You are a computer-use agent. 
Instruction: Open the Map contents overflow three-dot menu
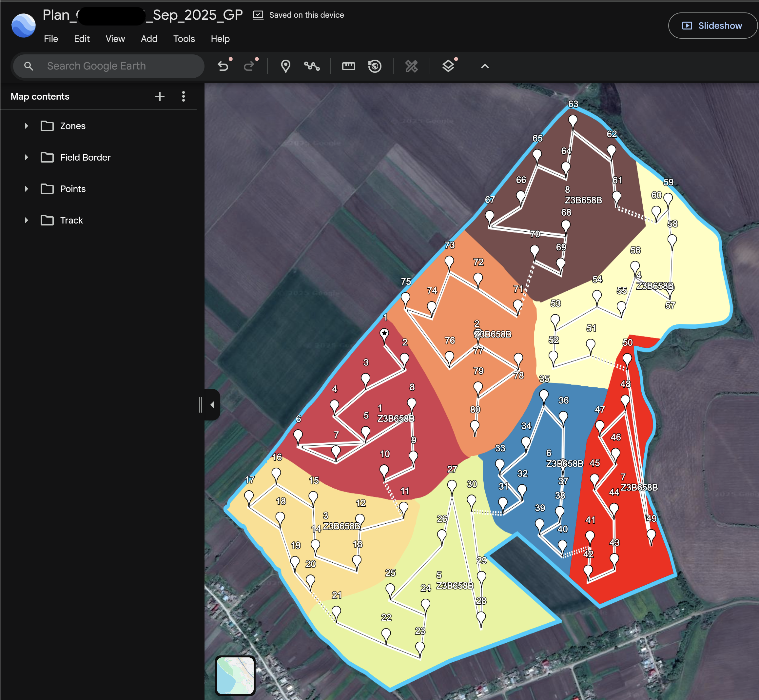(x=183, y=96)
